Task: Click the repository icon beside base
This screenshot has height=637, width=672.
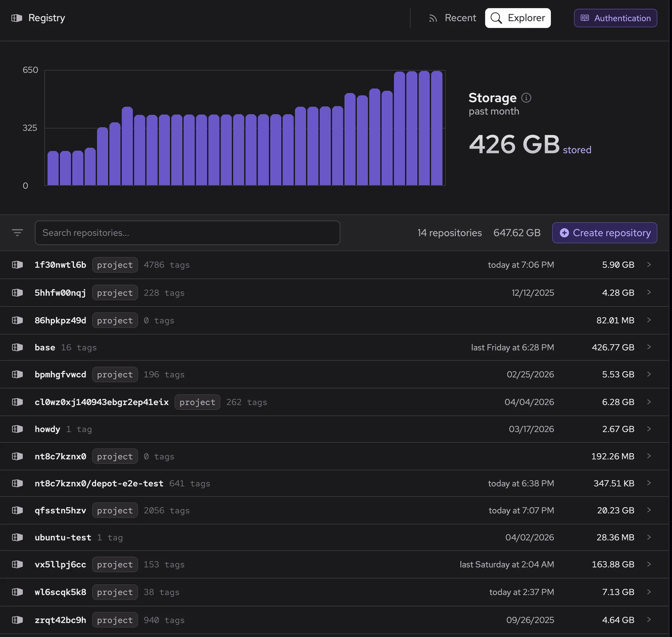Action: click(17, 347)
